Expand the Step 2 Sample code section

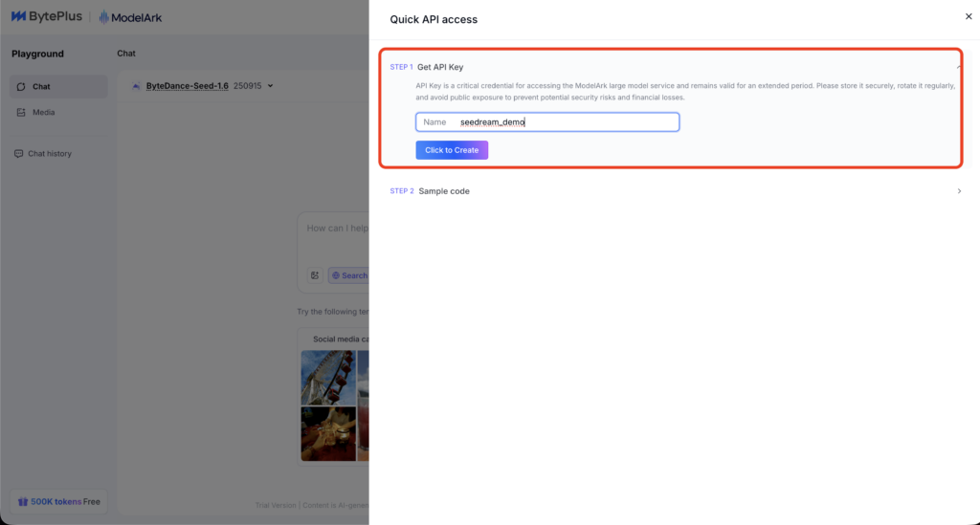(959, 191)
